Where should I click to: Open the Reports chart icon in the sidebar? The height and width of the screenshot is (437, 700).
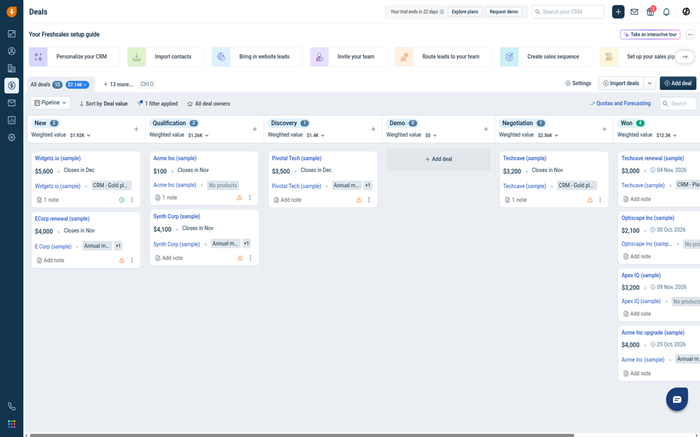[x=12, y=120]
